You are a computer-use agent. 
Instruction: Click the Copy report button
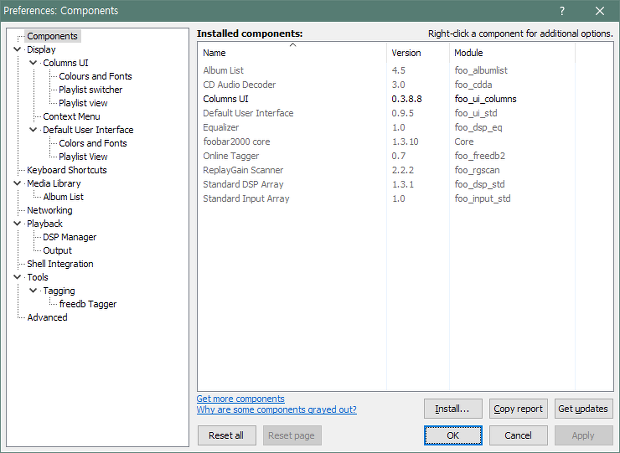tap(518, 409)
